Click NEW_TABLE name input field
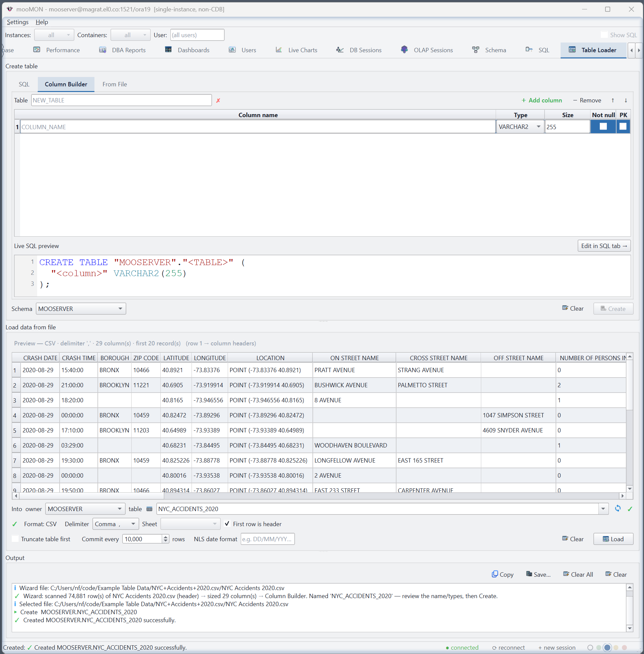Image resolution: width=644 pixels, height=654 pixels. [122, 100]
